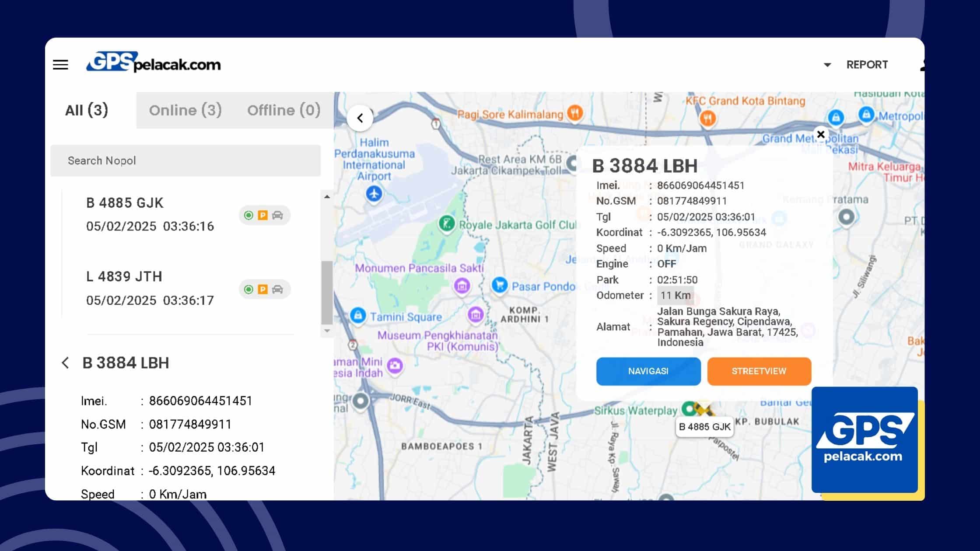This screenshot has height=551, width=980.
Task: Close the B 3884 LBH info popup
Action: tap(821, 134)
